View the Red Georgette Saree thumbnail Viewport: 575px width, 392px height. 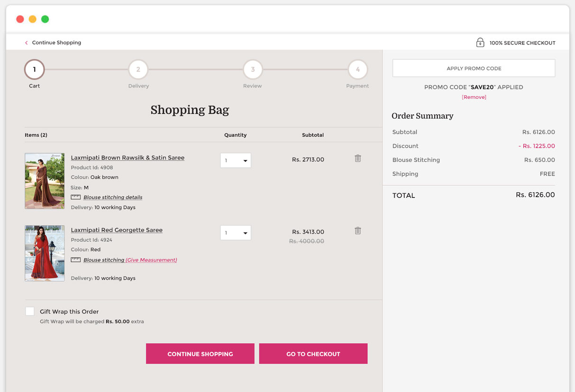click(x=45, y=253)
